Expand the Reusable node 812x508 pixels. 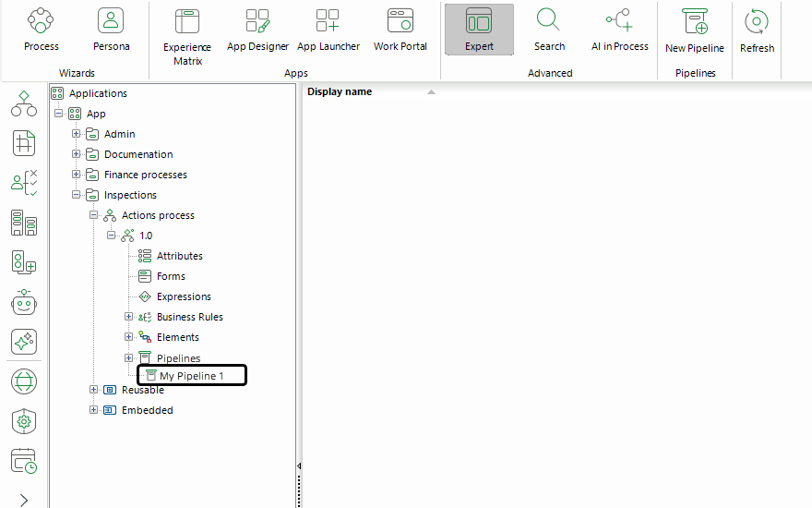point(94,390)
